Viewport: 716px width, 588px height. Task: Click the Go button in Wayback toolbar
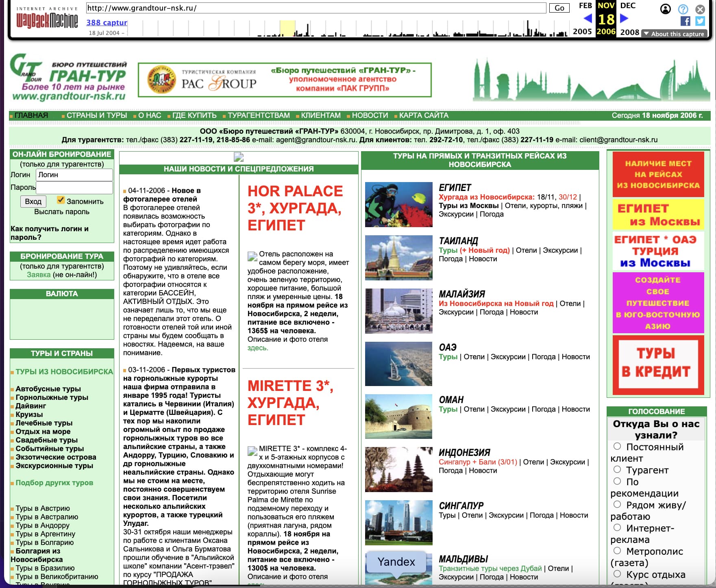point(559,8)
